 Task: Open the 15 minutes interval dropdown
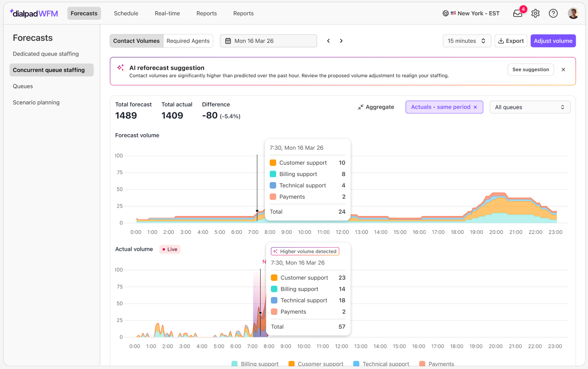tap(467, 41)
